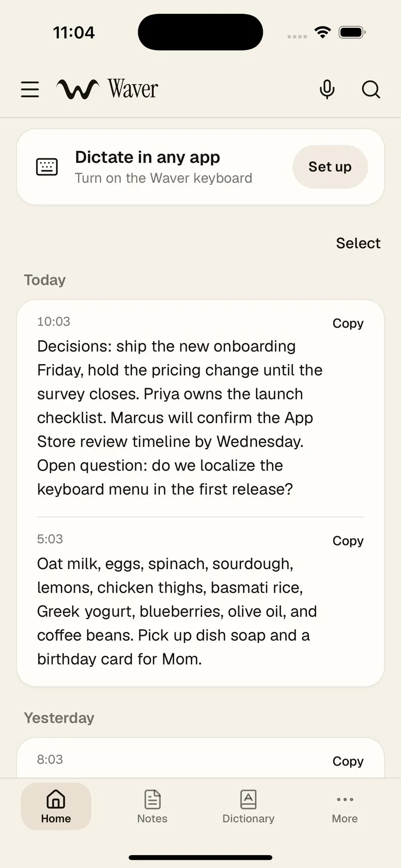Switch to the Notes tab label

click(152, 819)
